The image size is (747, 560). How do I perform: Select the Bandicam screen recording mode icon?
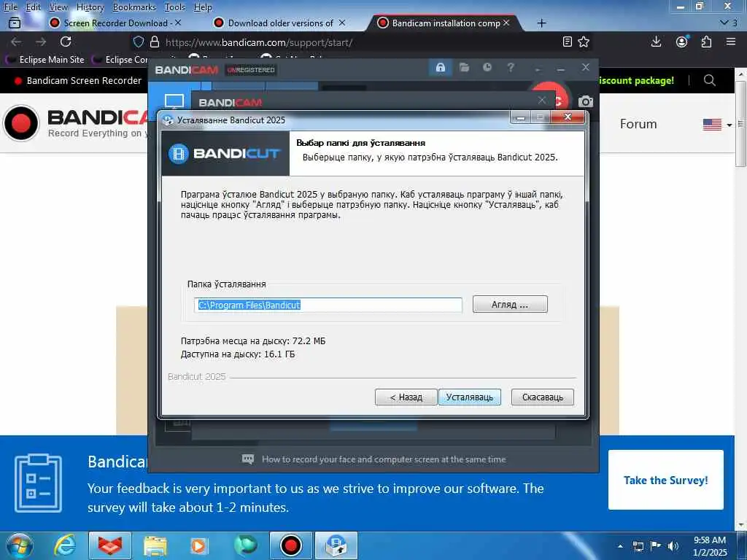[x=174, y=101]
